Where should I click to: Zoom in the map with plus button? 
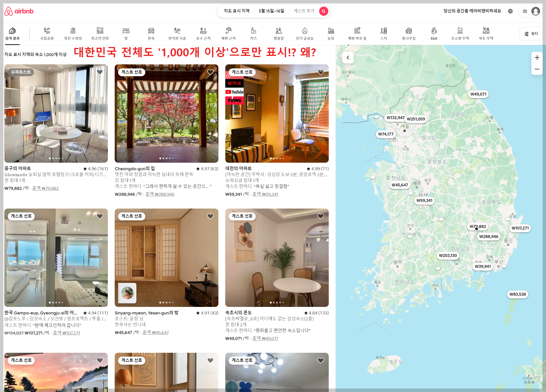click(x=537, y=58)
